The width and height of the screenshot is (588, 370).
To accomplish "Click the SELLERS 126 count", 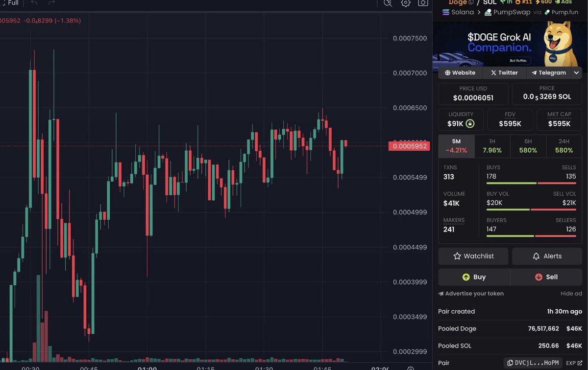I will point(571,229).
